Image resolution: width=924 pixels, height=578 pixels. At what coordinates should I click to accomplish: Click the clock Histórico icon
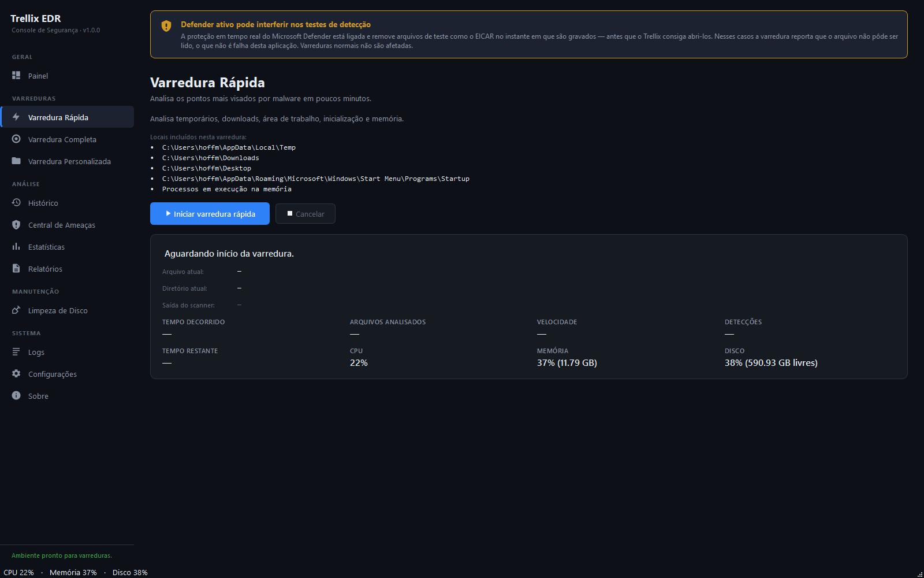coord(16,202)
